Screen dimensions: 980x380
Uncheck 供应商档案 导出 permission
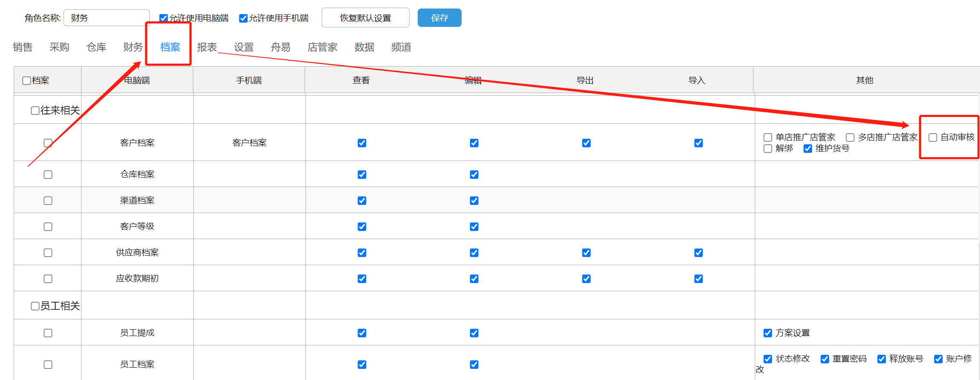pyautogui.click(x=586, y=253)
